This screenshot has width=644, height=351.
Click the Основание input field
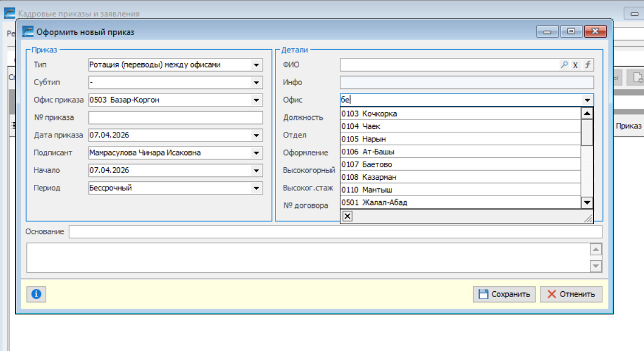(x=336, y=232)
